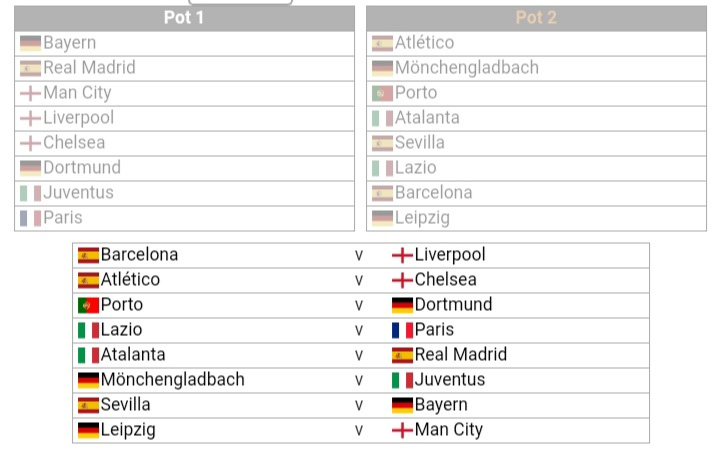Click Real Madrid in Pot 1 list

coord(90,68)
